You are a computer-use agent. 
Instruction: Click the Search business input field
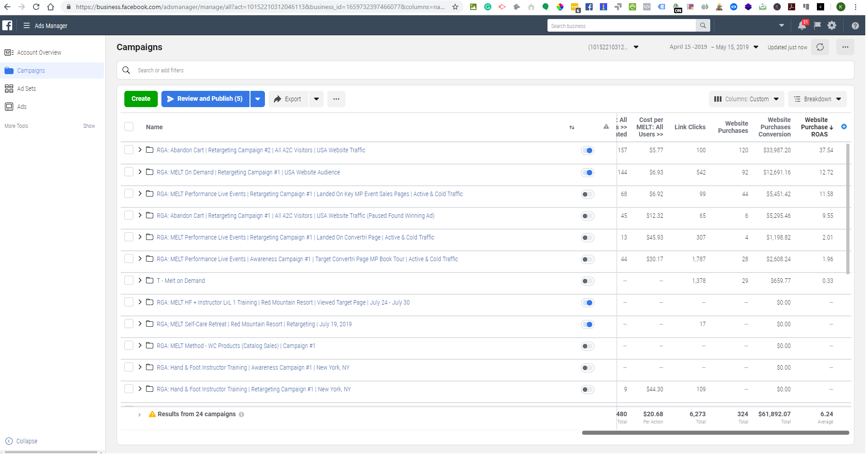(x=622, y=26)
